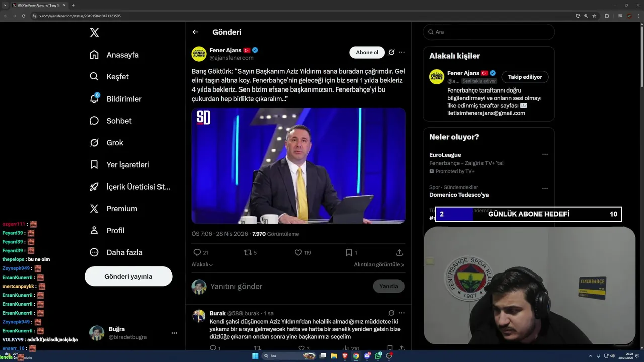Open Brave browser from taskbar
The image size is (644, 362).
click(345, 356)
